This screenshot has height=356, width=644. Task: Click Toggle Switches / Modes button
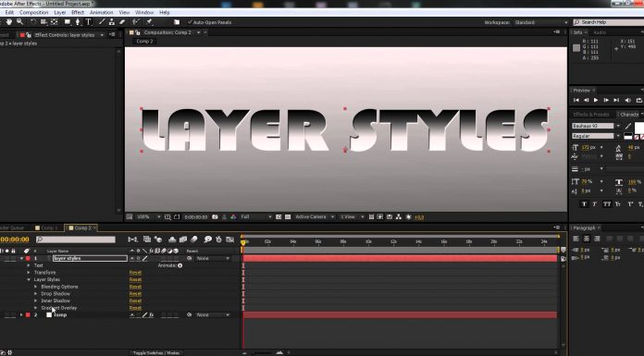[156, 352]
